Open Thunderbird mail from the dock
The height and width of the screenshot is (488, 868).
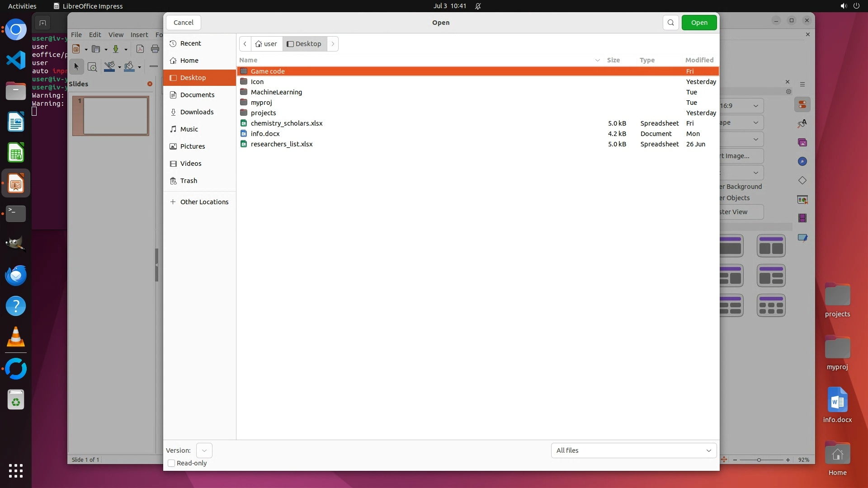(16, 276)
